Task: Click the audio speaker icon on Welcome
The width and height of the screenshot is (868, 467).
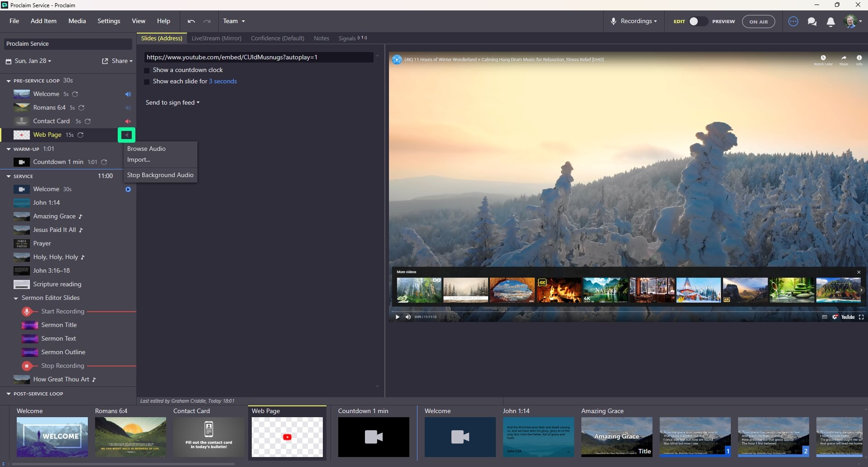Action: (x=128, y=94)
